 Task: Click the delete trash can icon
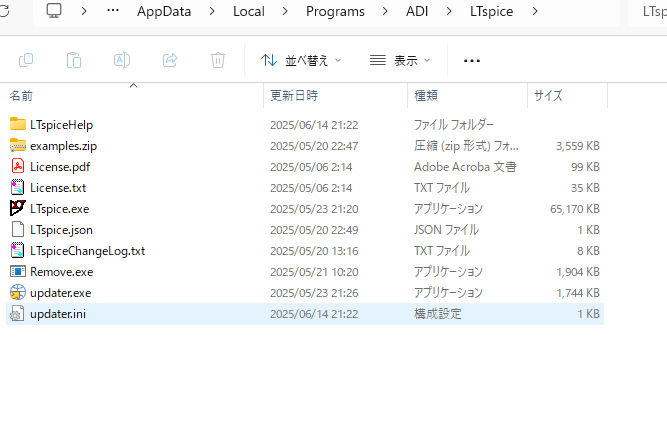click(218, 60)
